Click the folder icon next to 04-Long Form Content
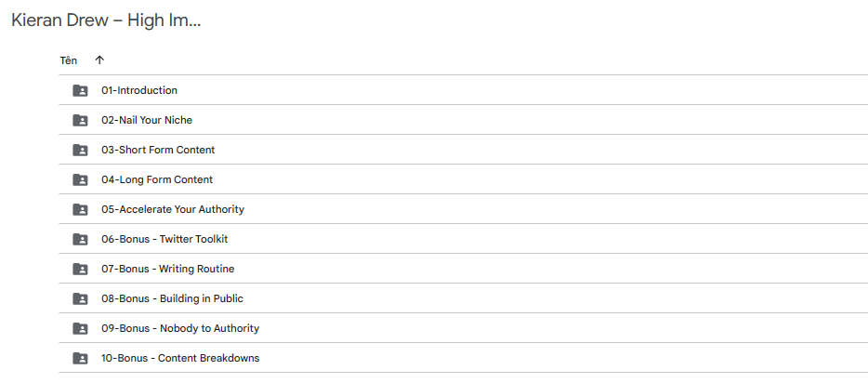 [80, 179]
